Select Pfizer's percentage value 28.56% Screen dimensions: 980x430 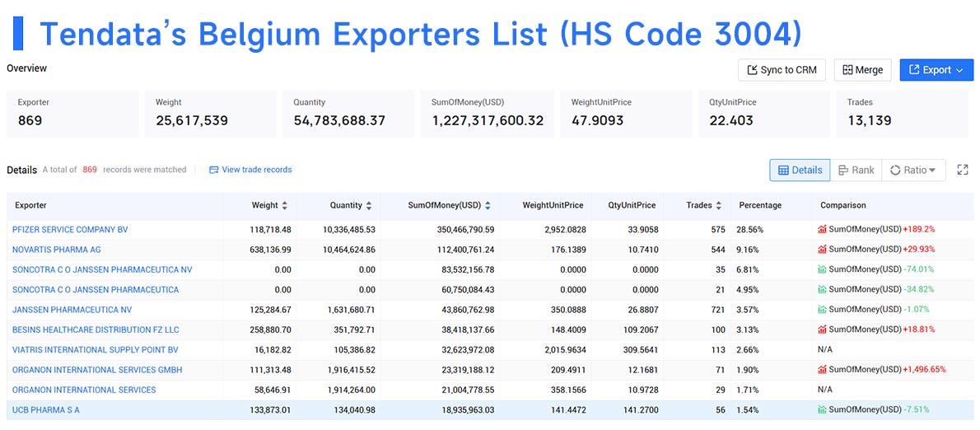point(749,229)
